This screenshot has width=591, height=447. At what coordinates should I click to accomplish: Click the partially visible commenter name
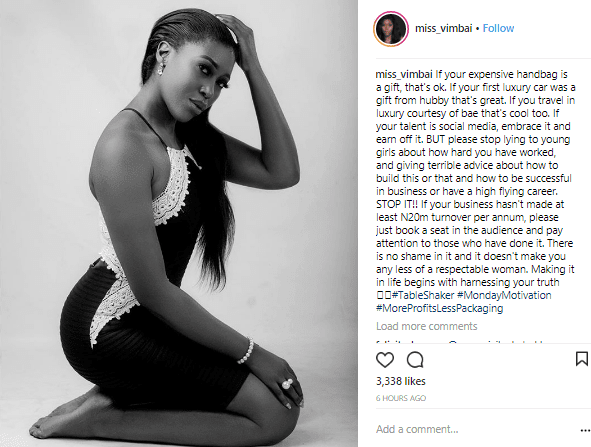pyautogui.click(x=393, y=342)
